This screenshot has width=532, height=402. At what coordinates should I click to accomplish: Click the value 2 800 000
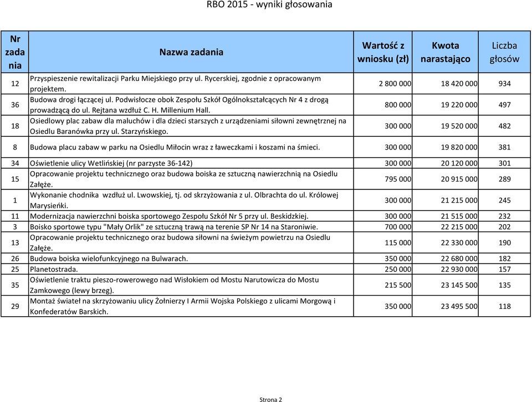pyautogui.click(x=395, y=84)
